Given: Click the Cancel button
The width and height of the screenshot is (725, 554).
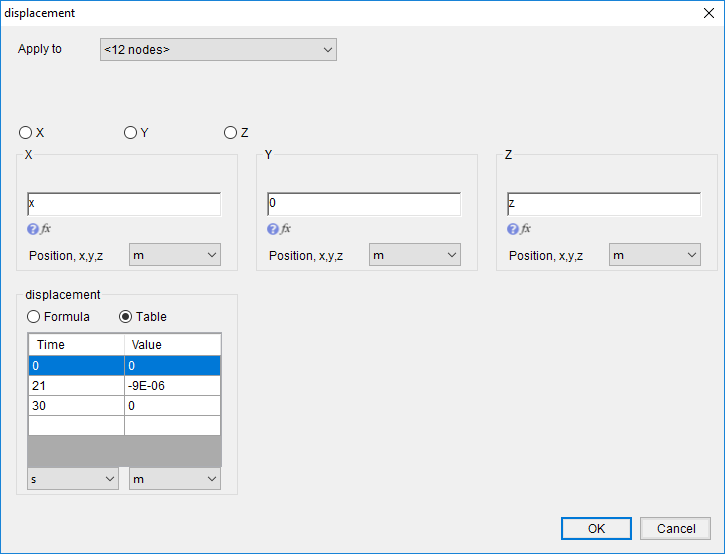Looking at the screenshot, I should 676,528.
